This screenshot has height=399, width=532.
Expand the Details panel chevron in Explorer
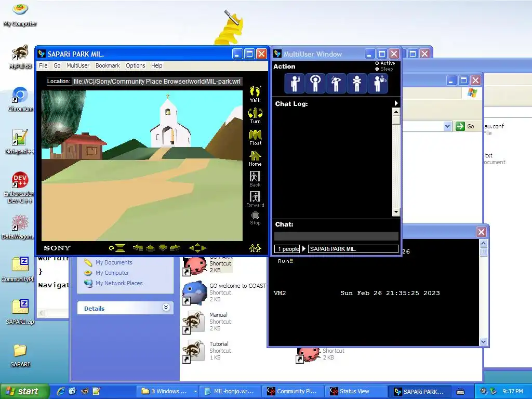[x=166, y=308]
